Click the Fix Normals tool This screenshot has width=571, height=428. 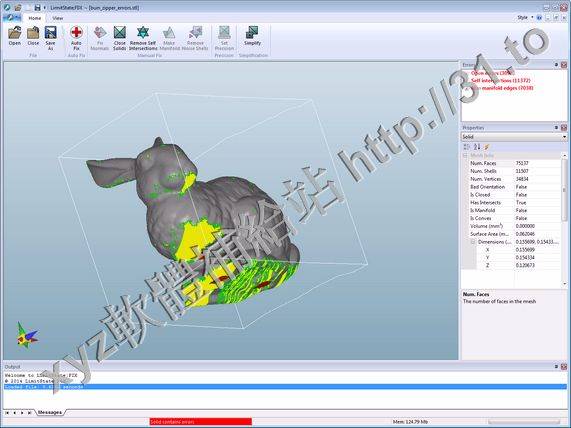pyautogui.click(x=99, y=38)
